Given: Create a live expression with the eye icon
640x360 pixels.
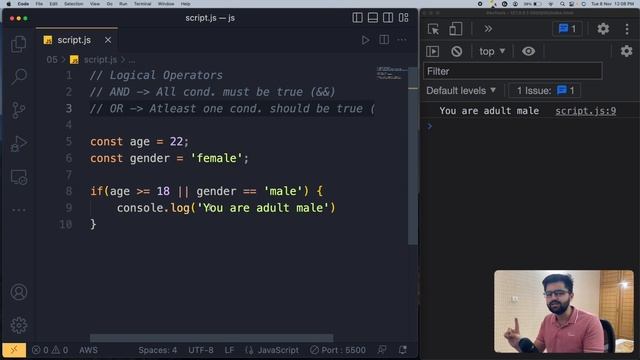Looking at the screenshot, I should click(528, 51).
